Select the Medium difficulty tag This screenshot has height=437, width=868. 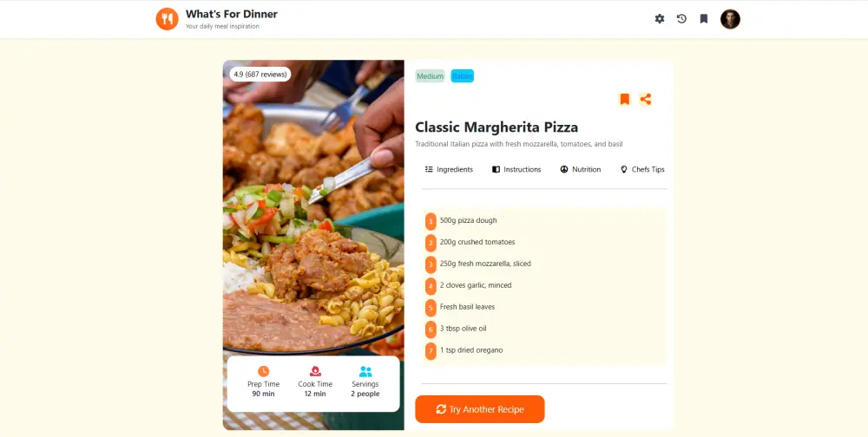pyautogui.click(x=431, y=76)
